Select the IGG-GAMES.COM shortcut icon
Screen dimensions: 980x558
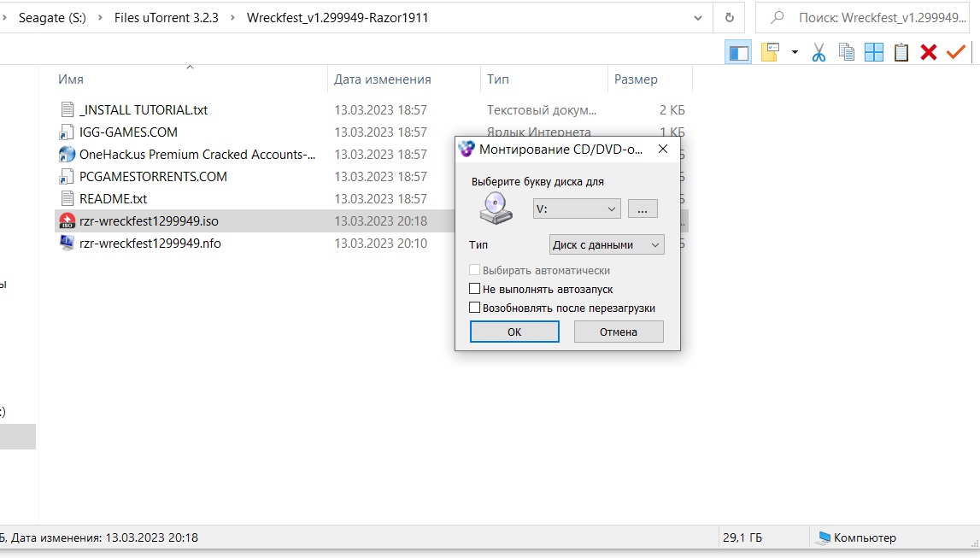pos(67,132)
